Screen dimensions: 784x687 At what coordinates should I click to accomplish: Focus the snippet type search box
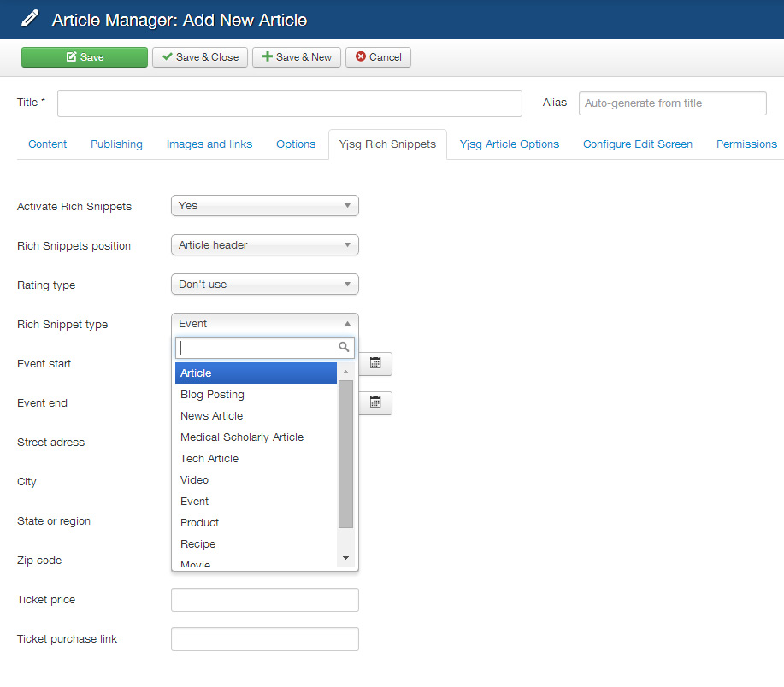pos(264,347)
